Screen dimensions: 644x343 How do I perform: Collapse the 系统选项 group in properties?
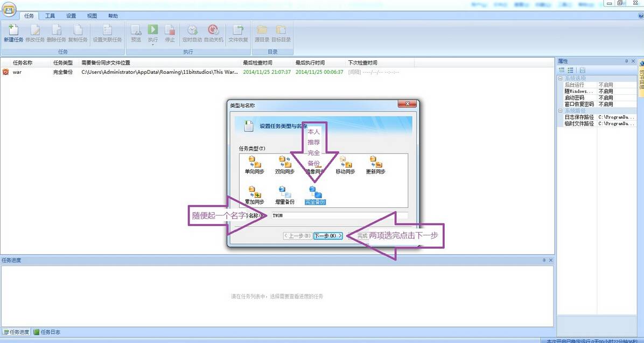click(x=560, y=78)
